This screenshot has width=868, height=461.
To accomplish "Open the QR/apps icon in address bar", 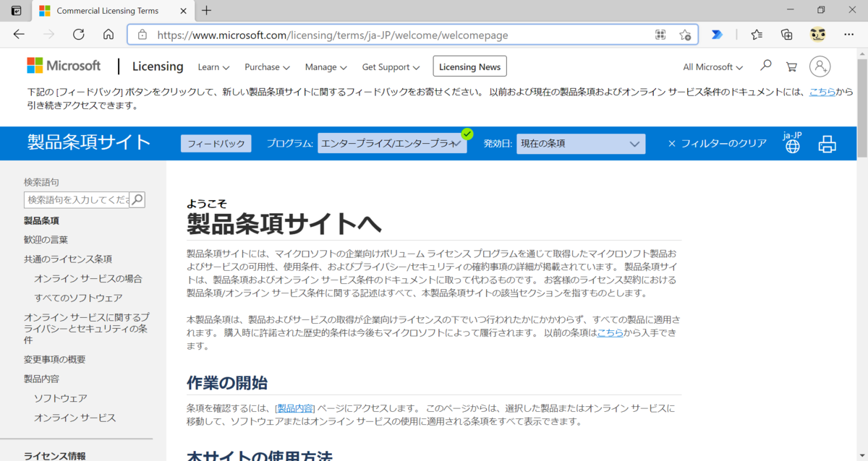I will click(660, 35).
